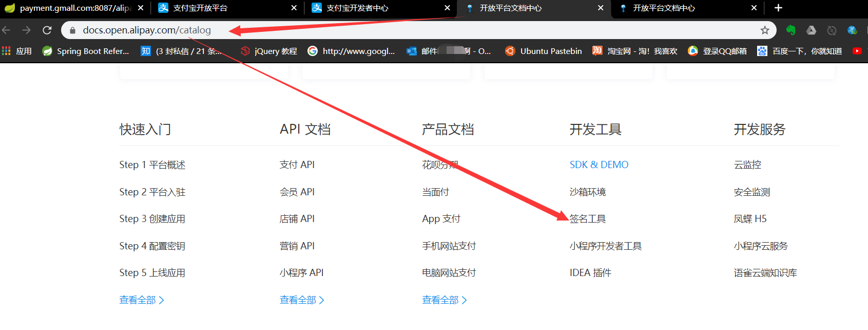Viewport: 868px width, 330px height.
Task: Open the 小程序云服务 link
Action: pyautogui.click(x=761, y=246)
